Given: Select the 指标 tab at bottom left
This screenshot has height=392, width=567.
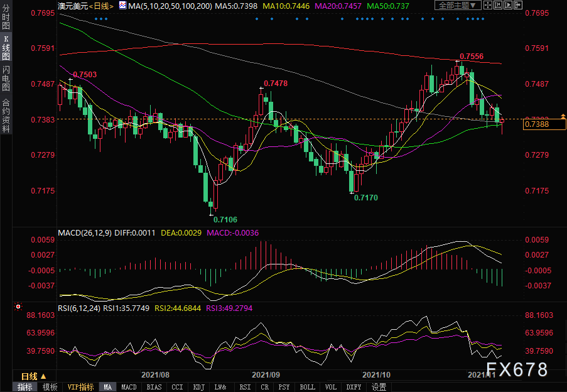Looking at the screenshot, I should click(x=25, y=387).
